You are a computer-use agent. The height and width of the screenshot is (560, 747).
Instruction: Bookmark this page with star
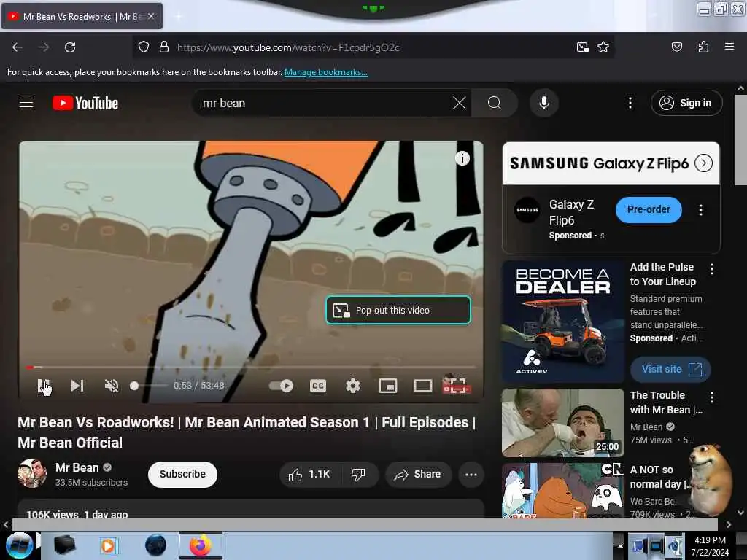pyautogui.click(x=603, y=47)
